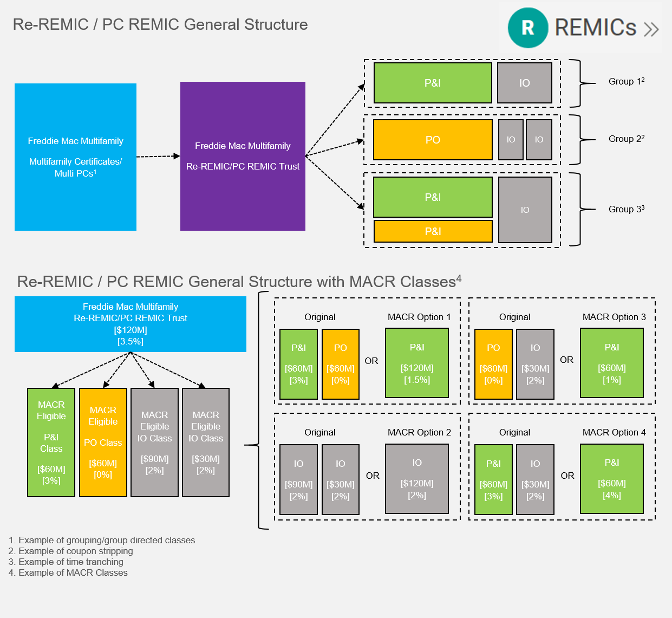The width and height of the screenshot is (672, 618).
Task: Click the 'Original' label next to MACR Option 1
Action: [319, 317]
